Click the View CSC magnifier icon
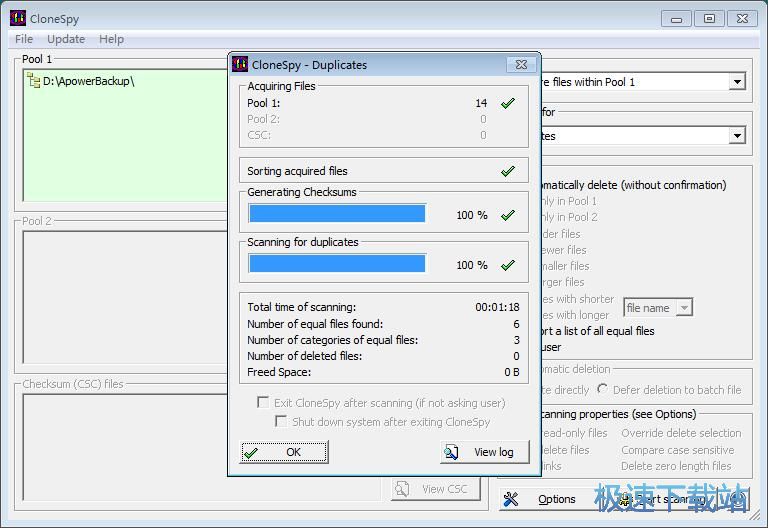The height and width of the screenshot is (528, 768). click(402, 488)
